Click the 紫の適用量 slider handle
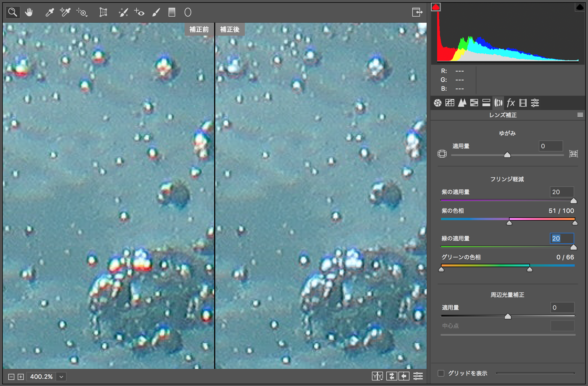 pos(574,201)
